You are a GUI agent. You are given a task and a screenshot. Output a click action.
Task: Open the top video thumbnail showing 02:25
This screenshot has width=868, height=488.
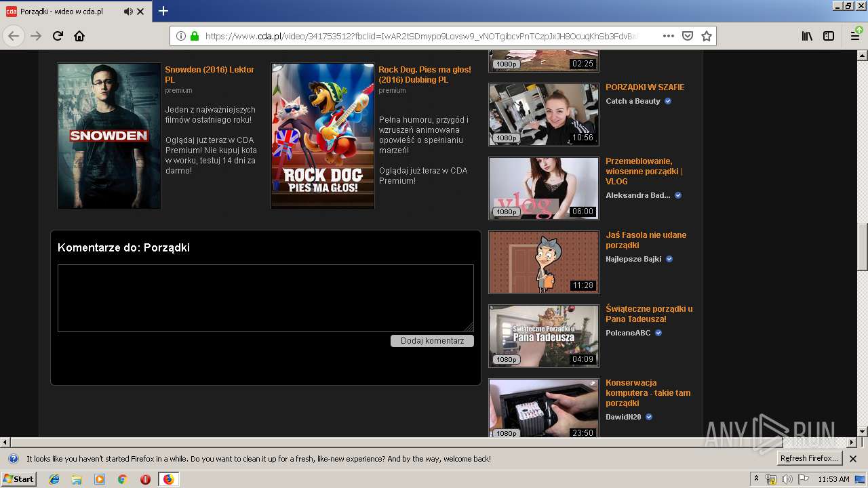(544, 60)
